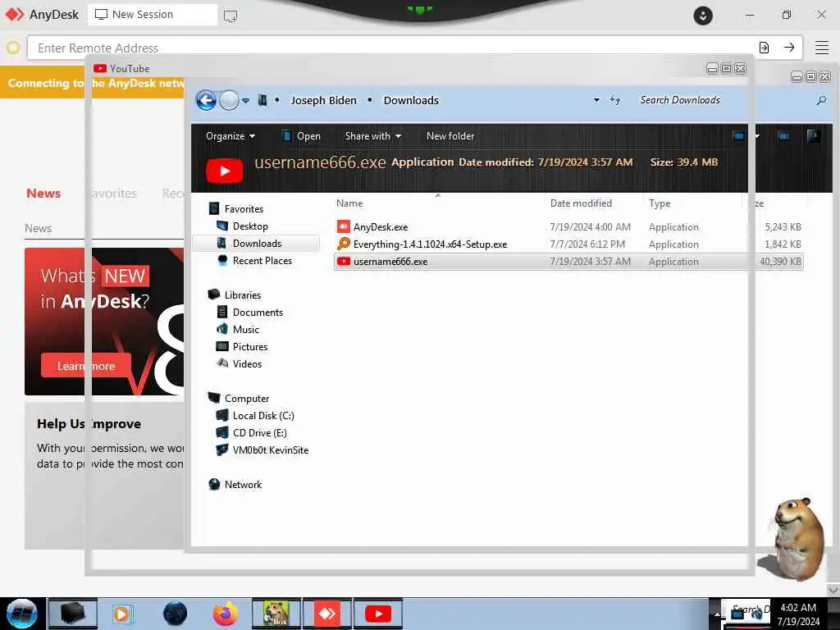Sort files by the Type column
The width and height of the screenshot is (840, 630).
click(x=660, y=203)
